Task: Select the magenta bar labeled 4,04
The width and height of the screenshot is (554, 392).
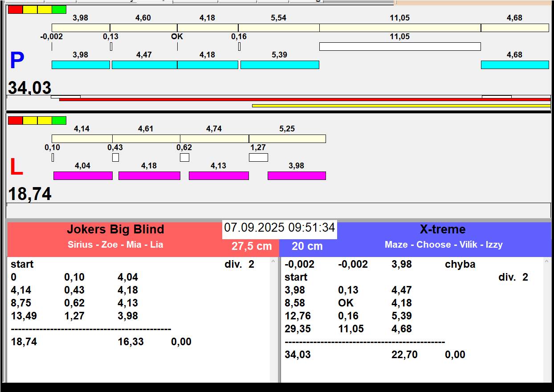Action: (x=83, y=176)
